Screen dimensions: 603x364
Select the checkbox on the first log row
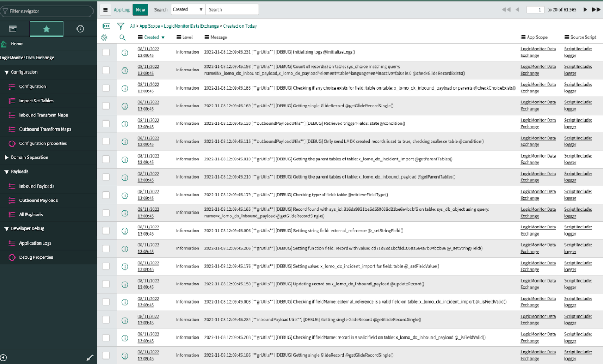[x=107, y=52]
